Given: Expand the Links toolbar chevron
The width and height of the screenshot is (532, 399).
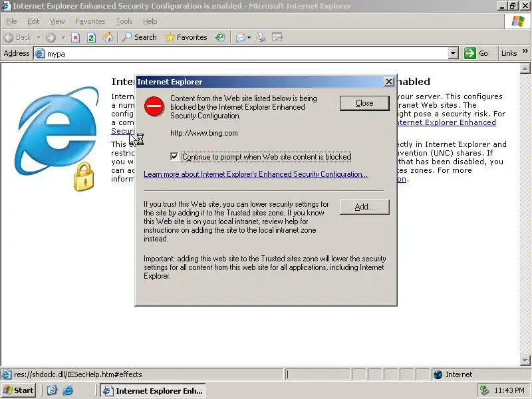Looking at the screenshot, I should tap(525, 51).
